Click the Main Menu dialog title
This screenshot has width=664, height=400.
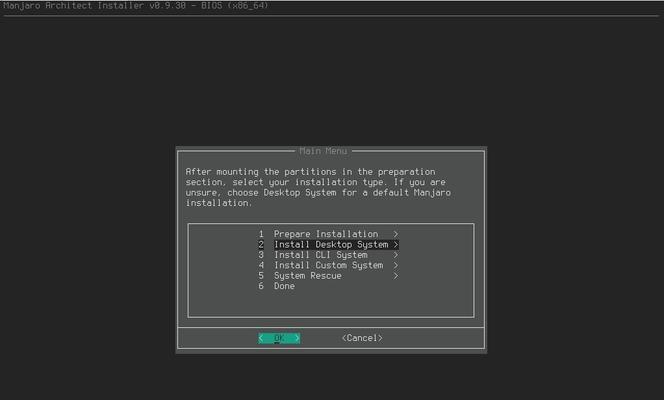tap(323, 151)
